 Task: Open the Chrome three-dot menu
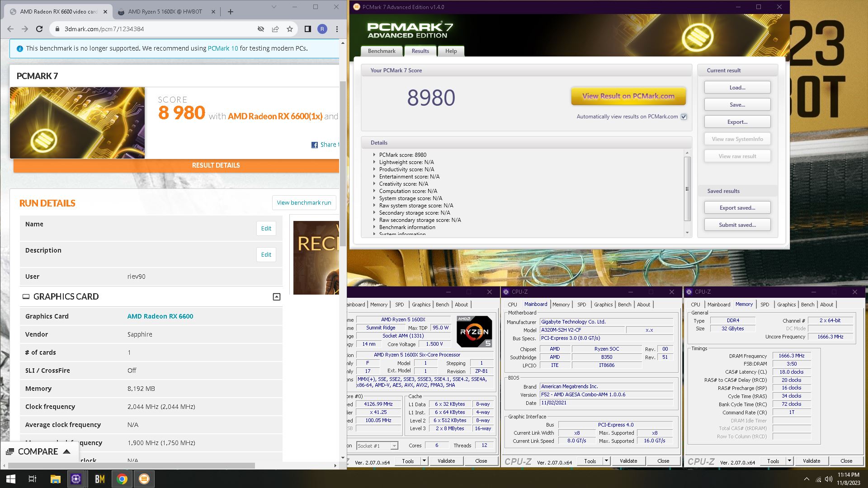337,29
